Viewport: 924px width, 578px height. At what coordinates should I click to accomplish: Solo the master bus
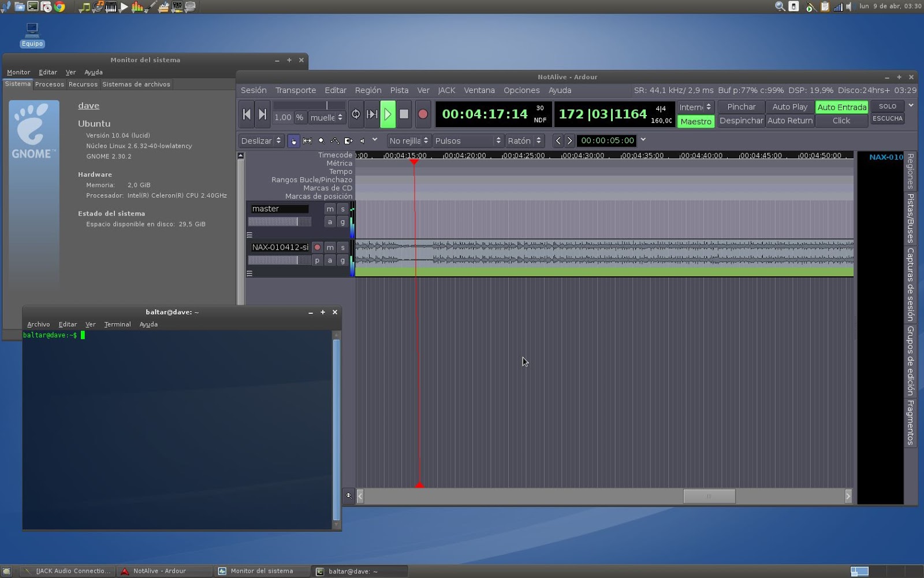tap(342, 209)
